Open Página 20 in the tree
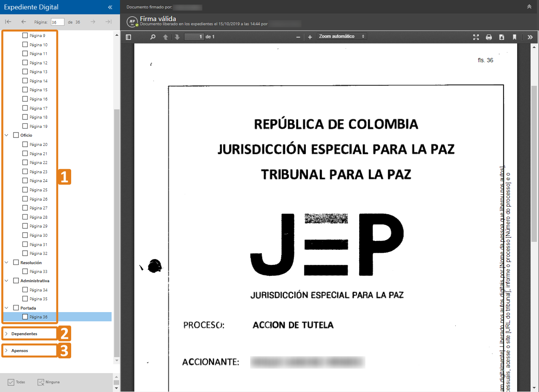The image size is (539, 392). click(x=38, y=144)
